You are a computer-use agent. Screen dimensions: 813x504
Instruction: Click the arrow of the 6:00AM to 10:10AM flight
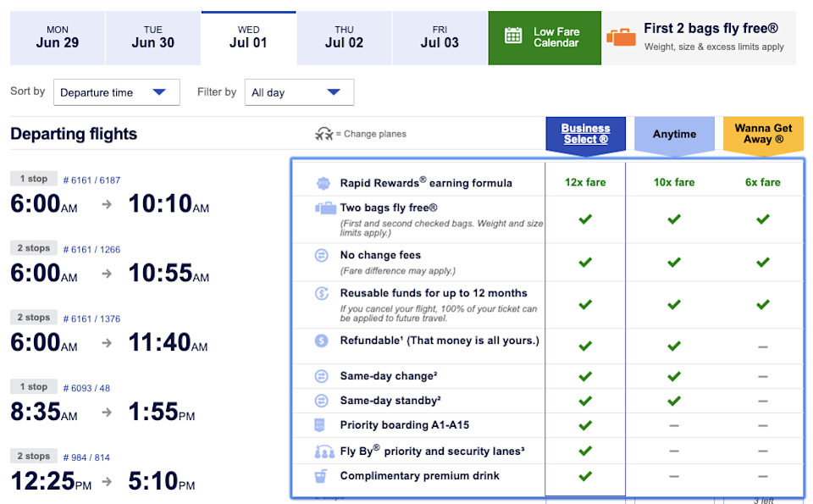tap(107, 204)
